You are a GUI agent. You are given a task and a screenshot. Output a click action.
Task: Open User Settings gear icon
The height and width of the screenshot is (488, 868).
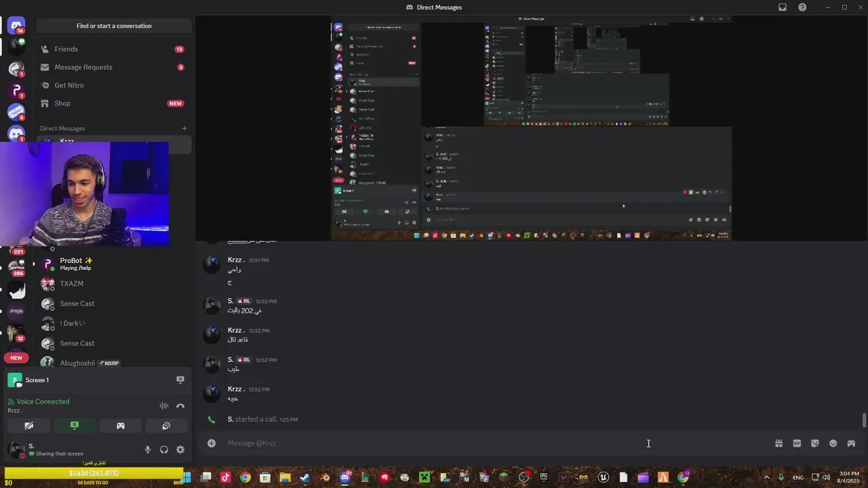(x=180, y=449)
